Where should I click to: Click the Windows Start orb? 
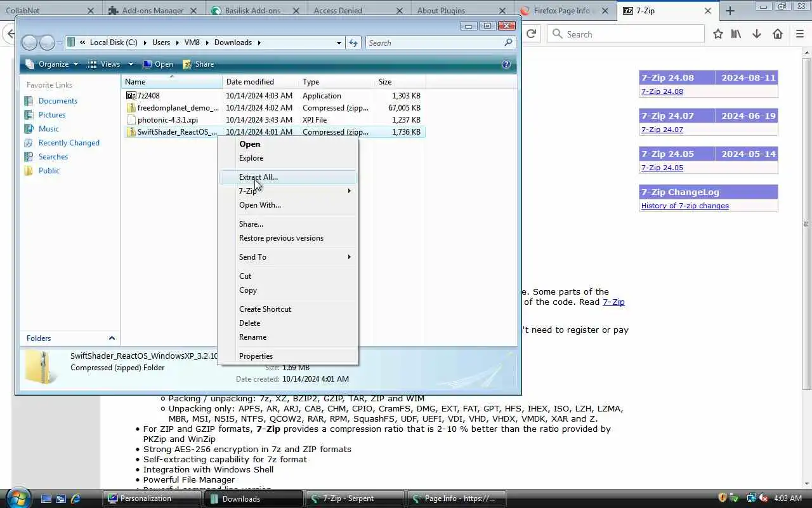18,497
